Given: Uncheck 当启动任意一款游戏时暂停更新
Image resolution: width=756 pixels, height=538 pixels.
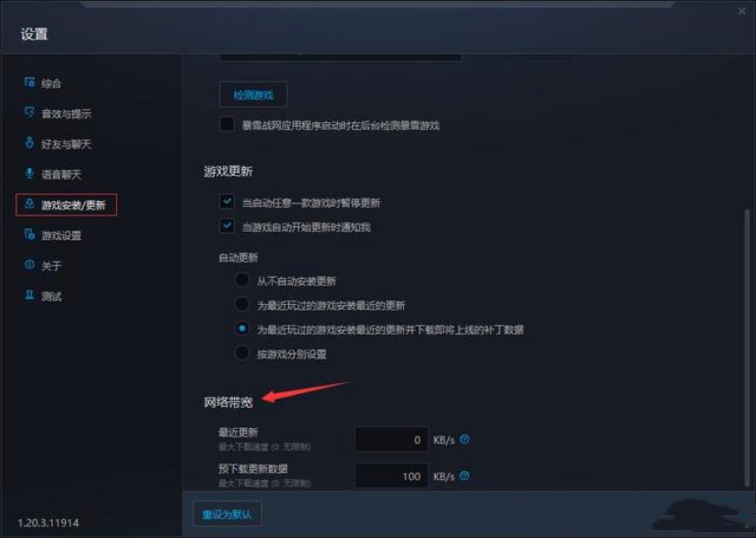Looking at the screenshot, I should click(x=227, y=202).
